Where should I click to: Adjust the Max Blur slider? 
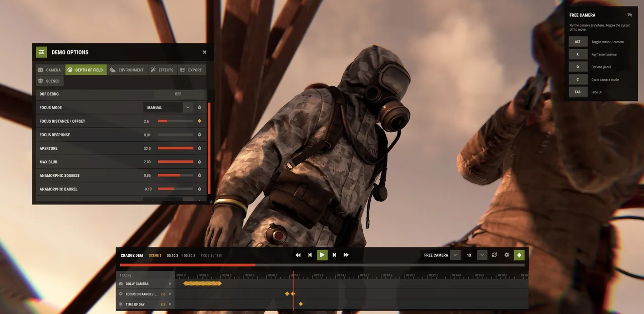(176, 162)
